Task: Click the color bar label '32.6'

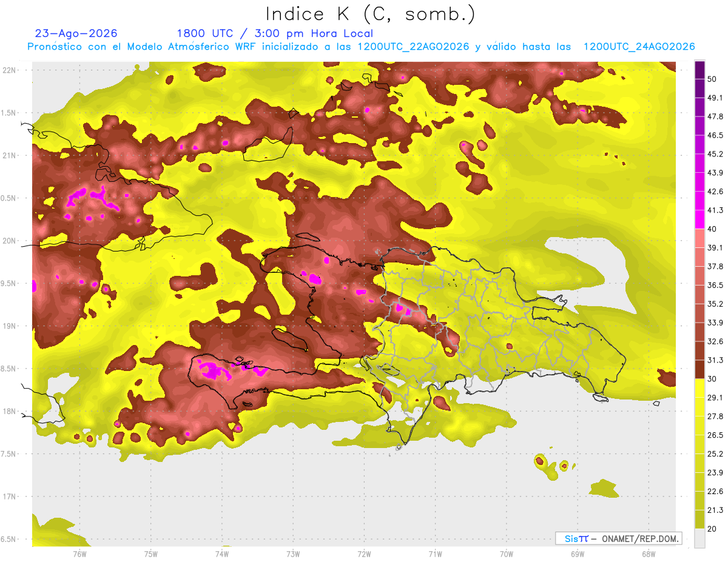Action: (x=715, y=341)
